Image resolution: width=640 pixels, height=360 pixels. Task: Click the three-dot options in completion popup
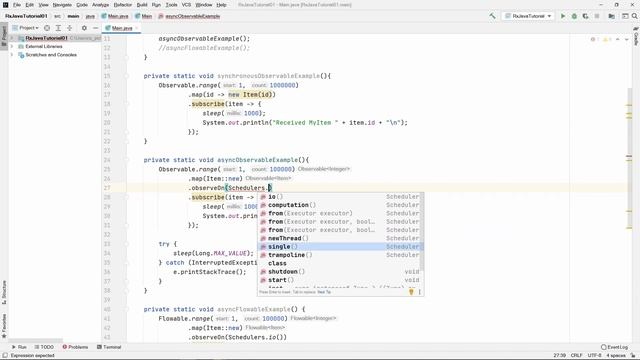420,292
